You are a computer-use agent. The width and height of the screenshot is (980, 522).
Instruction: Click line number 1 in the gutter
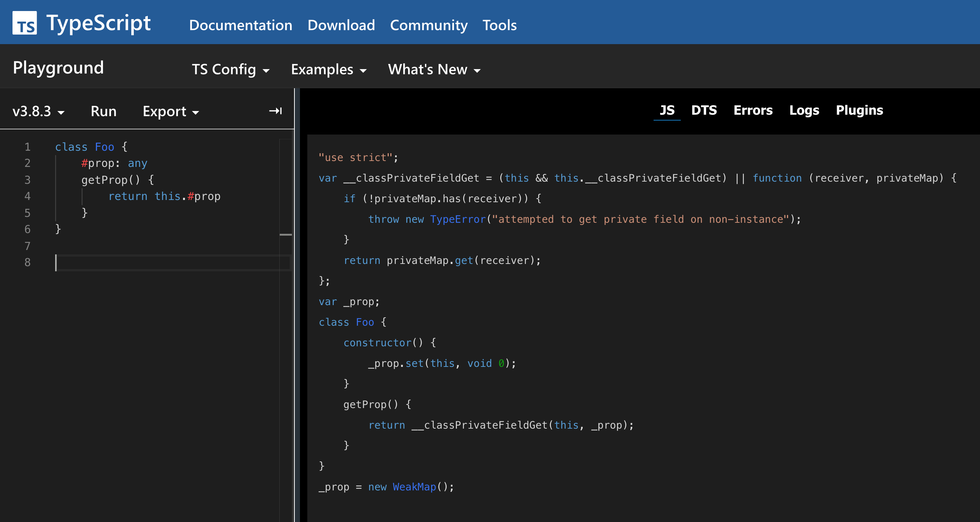(28, 147)
